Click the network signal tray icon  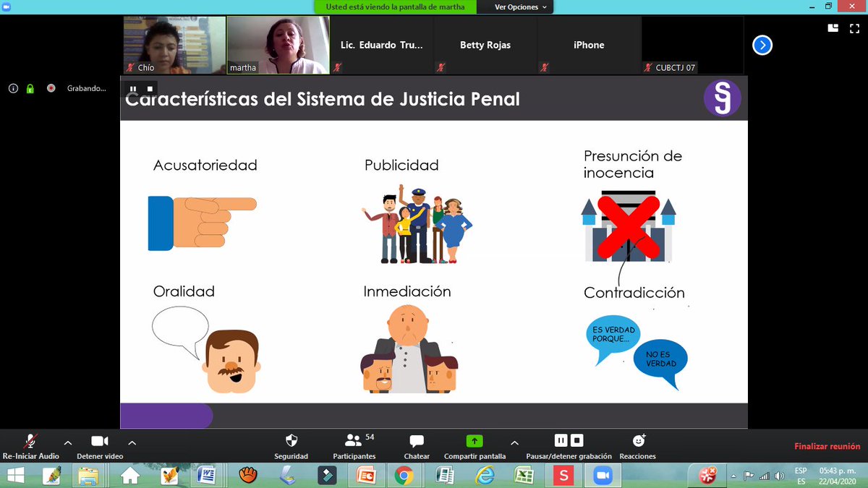764,476
